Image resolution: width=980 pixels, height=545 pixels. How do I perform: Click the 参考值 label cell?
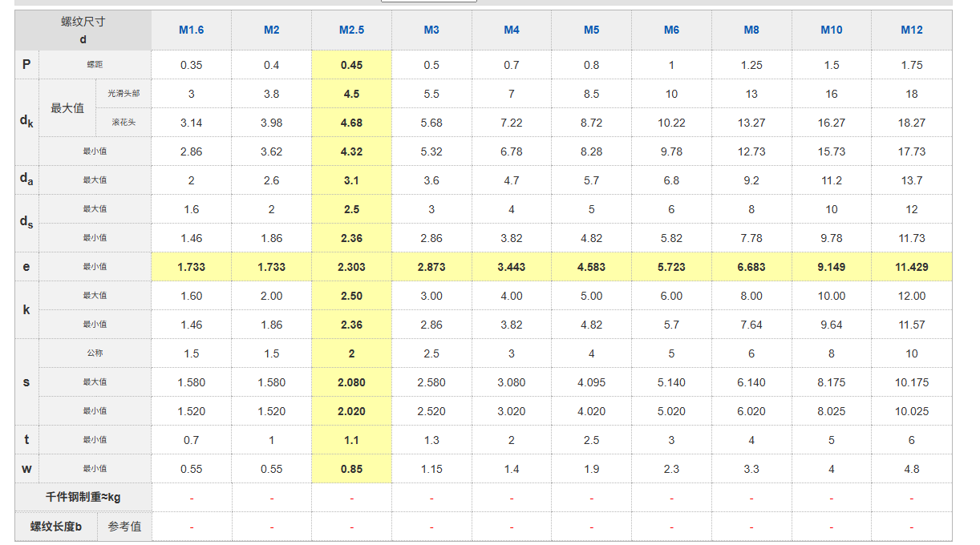[124, 527]
